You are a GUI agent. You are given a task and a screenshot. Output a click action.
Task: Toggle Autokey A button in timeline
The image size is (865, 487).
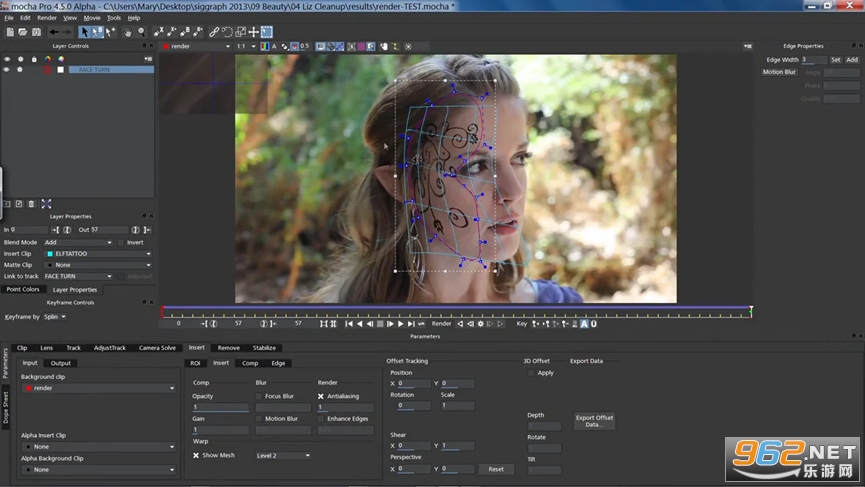pyautogui.click(x=584, y=324)
